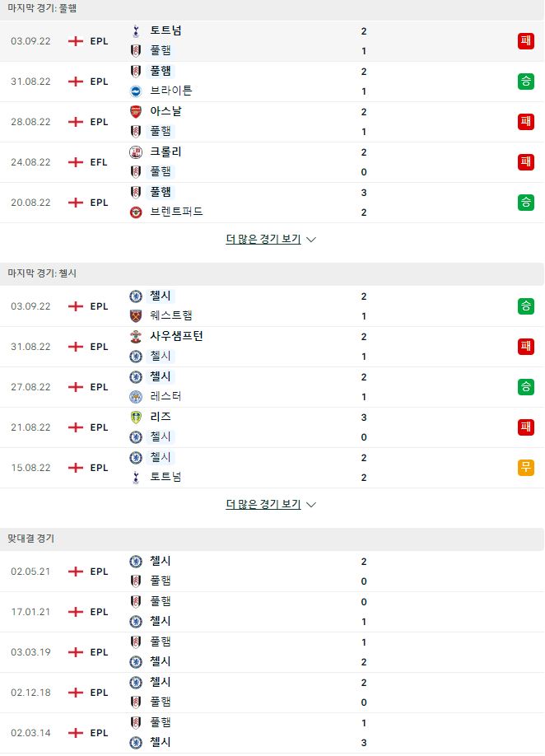
Task: Select the England flag on 24.08.22 EFL match
Action: (76, 162)
